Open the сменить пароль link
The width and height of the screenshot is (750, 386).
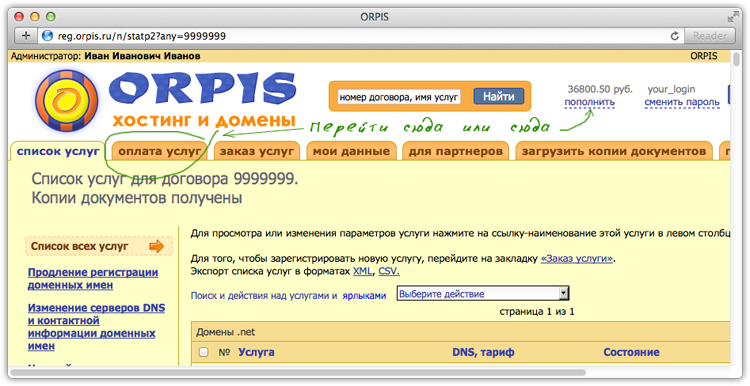682,102
